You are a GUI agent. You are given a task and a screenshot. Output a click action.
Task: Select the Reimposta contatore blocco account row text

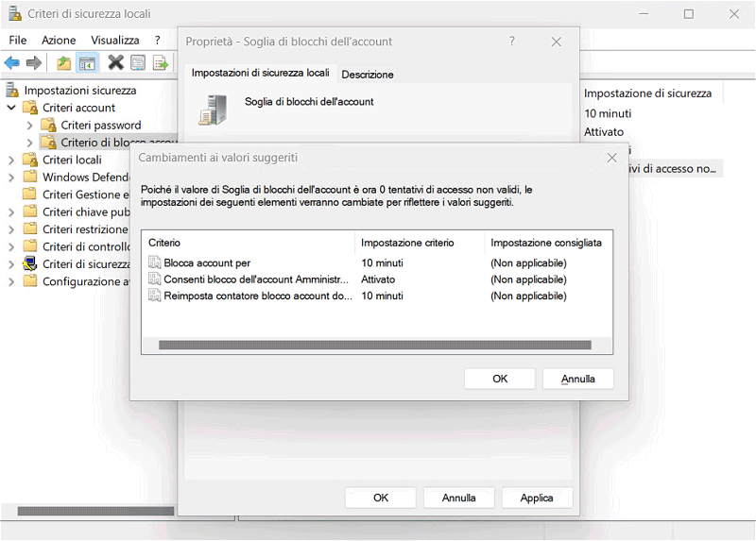(x=257, y=296)
